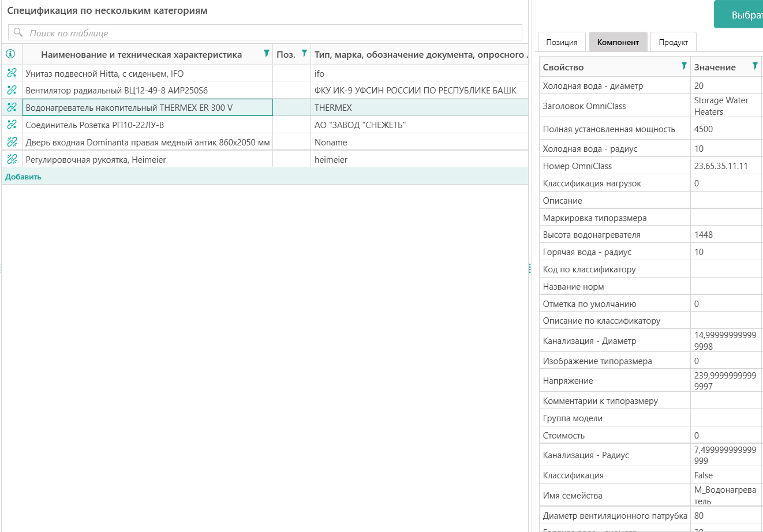Click value 7,499999999999999 for Канализация - Радиус
The width and height of the screenshot is (763, 532).
tap(725, 455)
